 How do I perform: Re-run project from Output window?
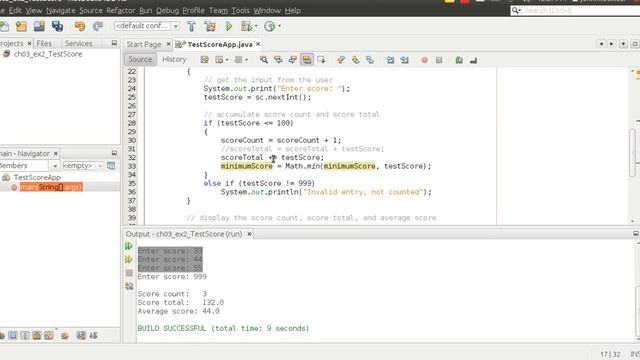coord(129,246)
